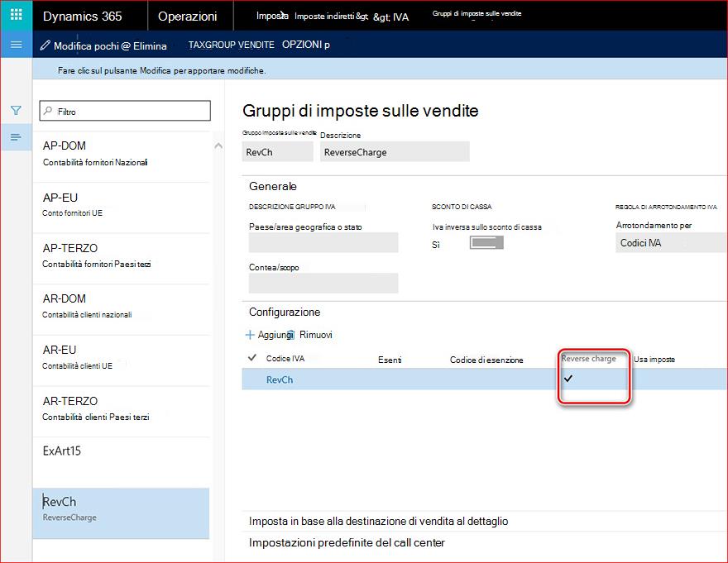Click the magnifier icon in Filtro box

(48, 111)
